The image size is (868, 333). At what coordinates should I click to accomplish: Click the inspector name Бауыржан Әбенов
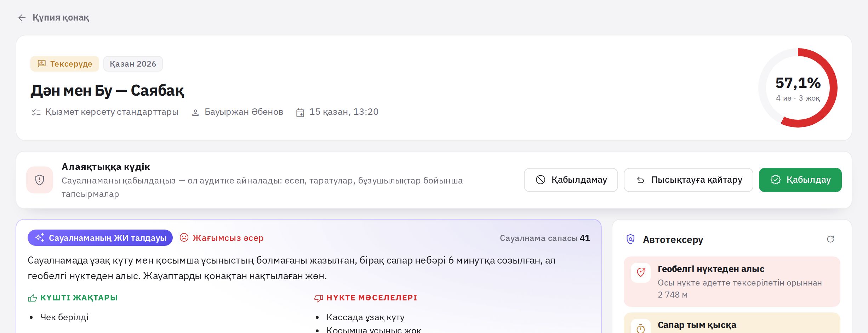pyautogui.click(x=244, y=112)
